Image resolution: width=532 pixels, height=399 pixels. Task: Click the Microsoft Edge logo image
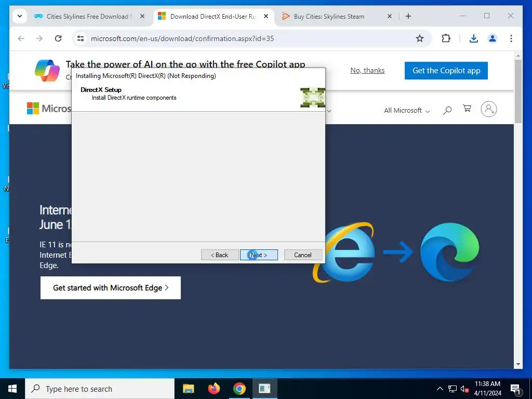click(x=449, y=252)
